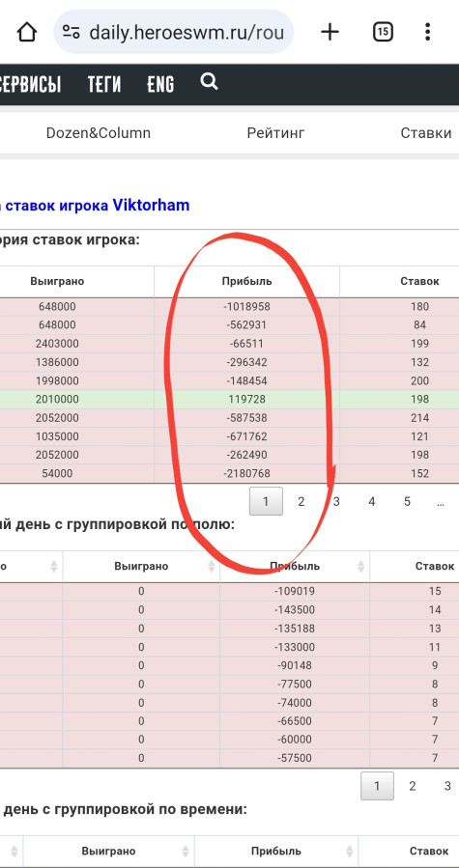
Task: Open the site info icon in address bar
Action: click(x=71, y=32)
